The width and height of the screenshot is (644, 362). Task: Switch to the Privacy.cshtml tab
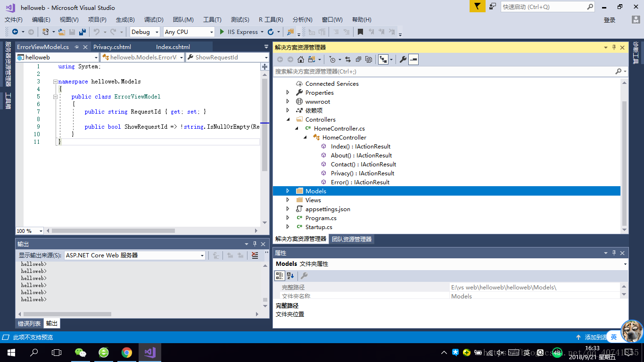(x=112, y=47)
